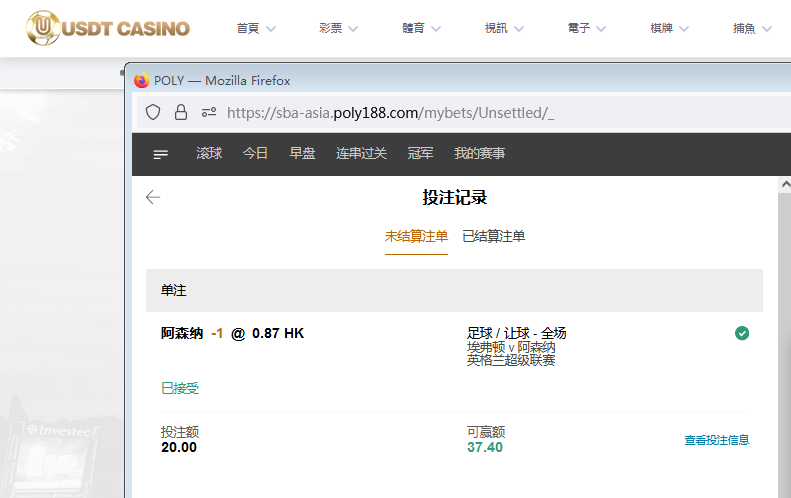Screen dimensions: 791x498
Task: Open the 滚球 section
Action: (209, 153)
